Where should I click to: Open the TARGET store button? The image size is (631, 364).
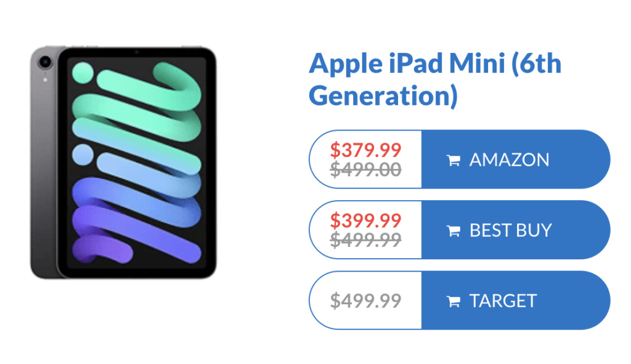(x=516, y=301)
